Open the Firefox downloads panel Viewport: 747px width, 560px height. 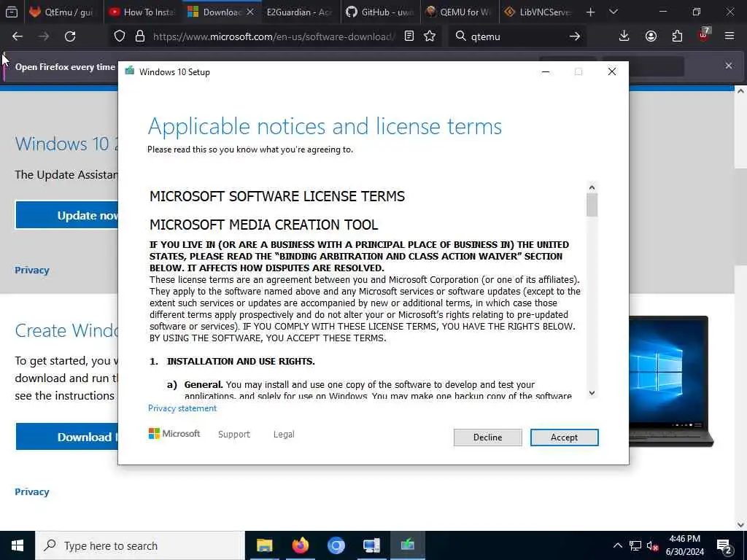coord(624,36)
